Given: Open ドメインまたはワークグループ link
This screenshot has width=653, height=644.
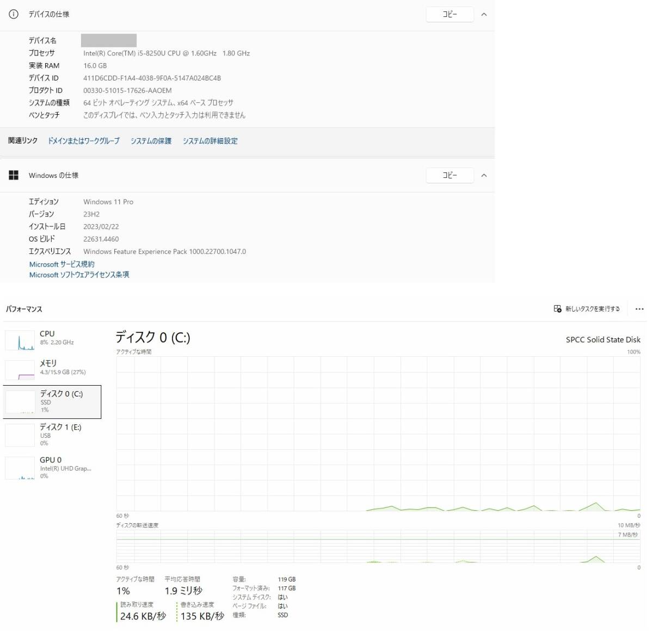Looking at the screenshot, I should [84, 141].
